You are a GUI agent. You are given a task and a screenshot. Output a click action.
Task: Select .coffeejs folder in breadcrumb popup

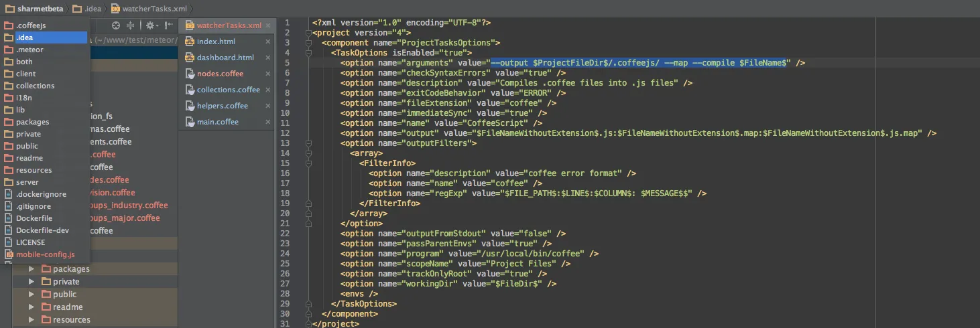click(45, 25)
